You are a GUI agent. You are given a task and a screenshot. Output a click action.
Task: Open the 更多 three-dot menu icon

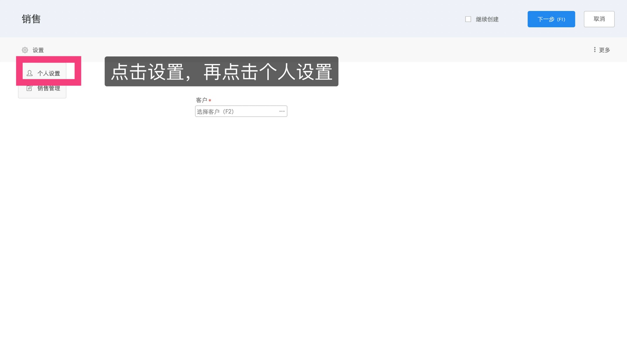point(595,50)
